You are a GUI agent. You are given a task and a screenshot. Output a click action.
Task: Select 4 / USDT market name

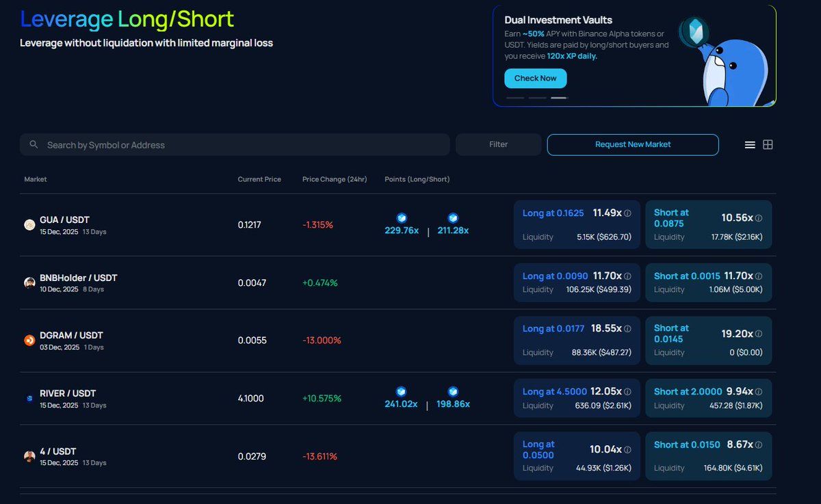pyautogui.click(x=57, y=451)
